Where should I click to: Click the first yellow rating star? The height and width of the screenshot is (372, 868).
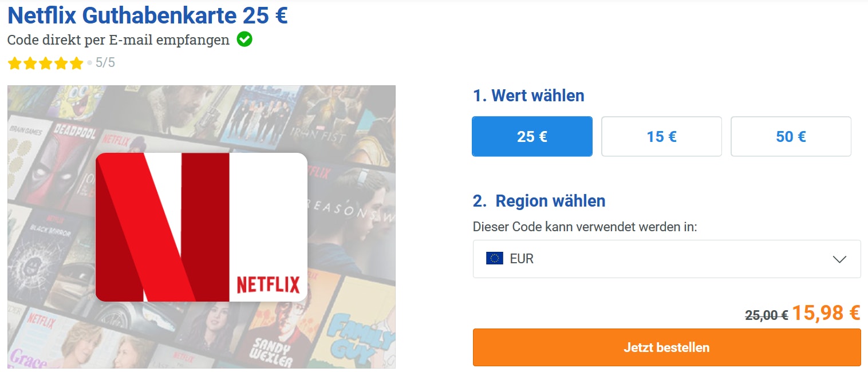(x=15, y=63)
